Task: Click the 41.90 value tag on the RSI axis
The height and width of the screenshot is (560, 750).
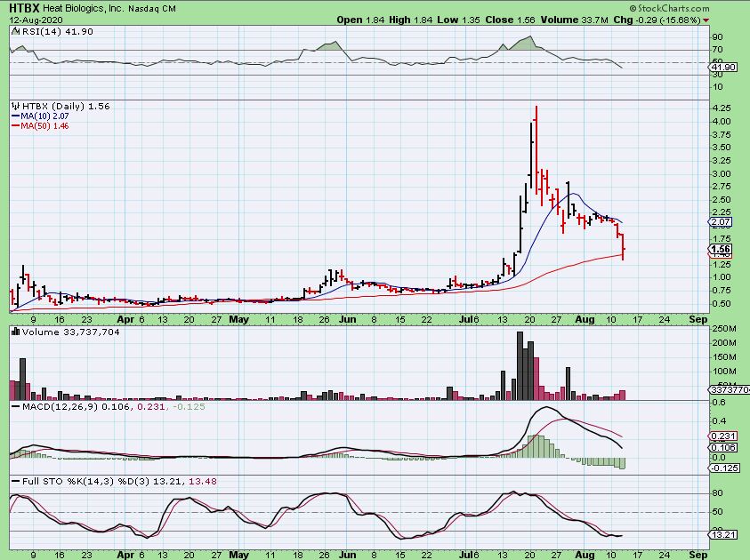Action: tap(723, 68)
